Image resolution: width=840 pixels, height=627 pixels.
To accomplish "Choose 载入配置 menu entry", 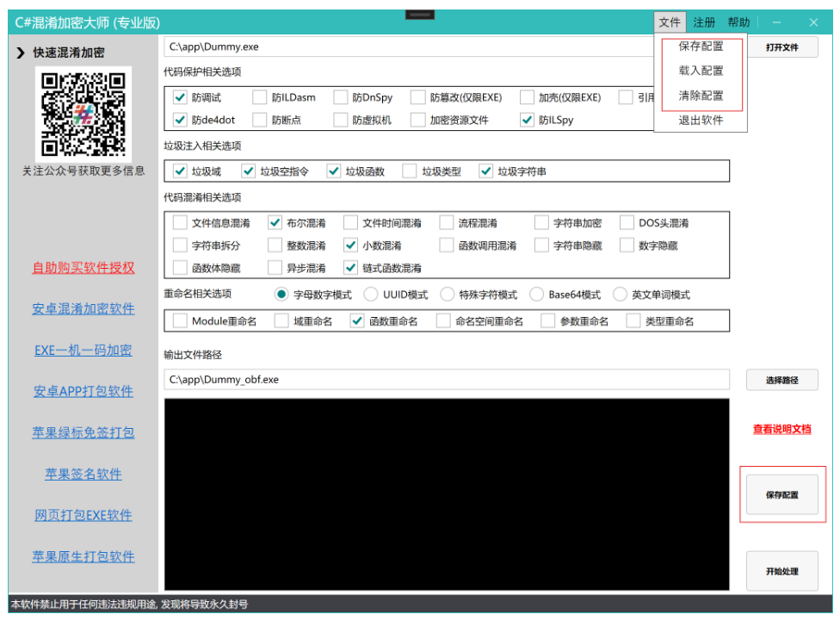I will (701, 71).
